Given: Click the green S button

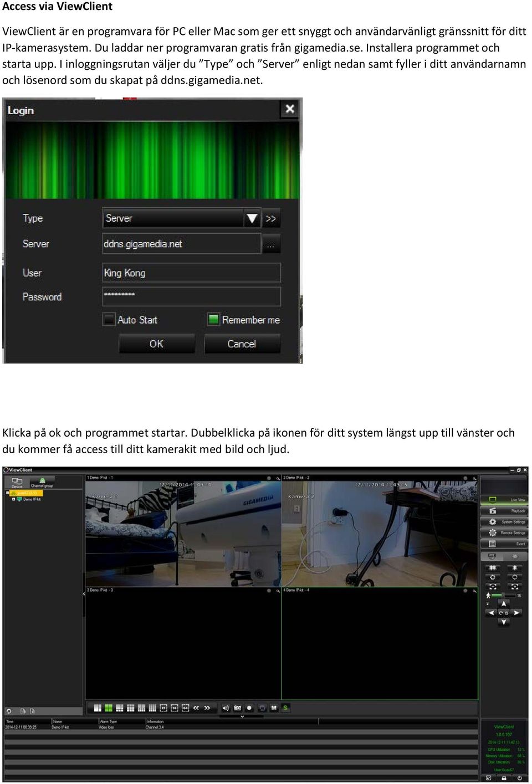Looking at the screenshot, I should [286, 708].
